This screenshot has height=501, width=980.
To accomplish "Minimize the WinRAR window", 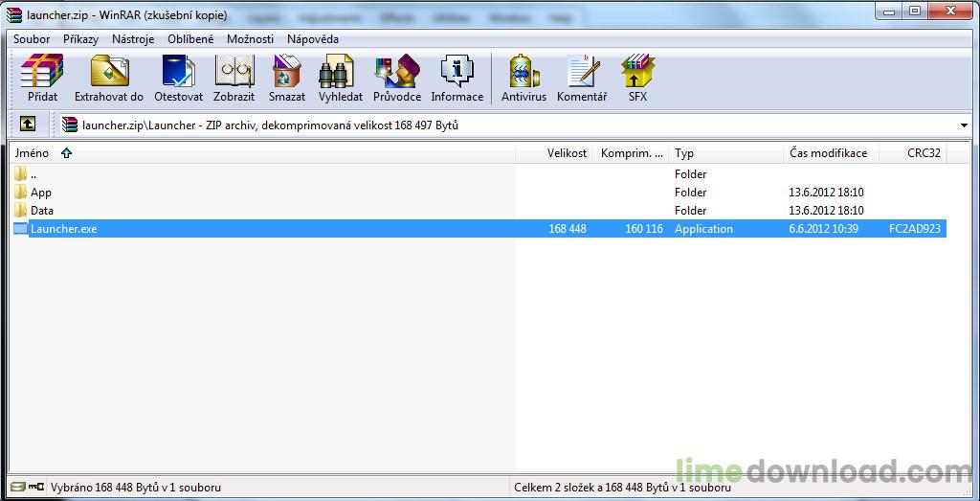I will pyautogui.click(x=888, y=11).
